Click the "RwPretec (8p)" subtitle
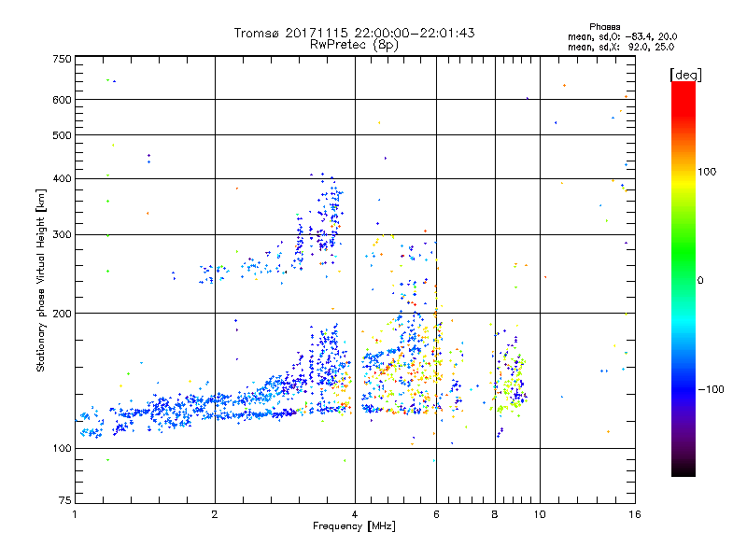 354,45
